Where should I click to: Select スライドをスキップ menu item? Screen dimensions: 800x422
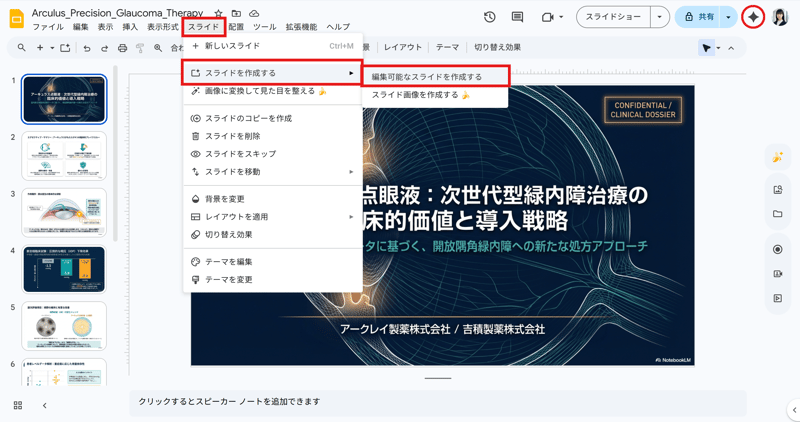(272, 154)
